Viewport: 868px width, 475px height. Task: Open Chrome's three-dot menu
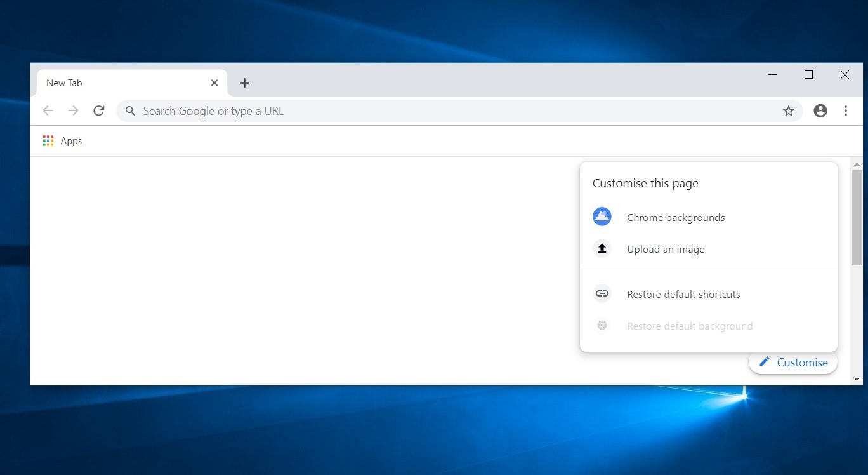(x=846, y=111)
